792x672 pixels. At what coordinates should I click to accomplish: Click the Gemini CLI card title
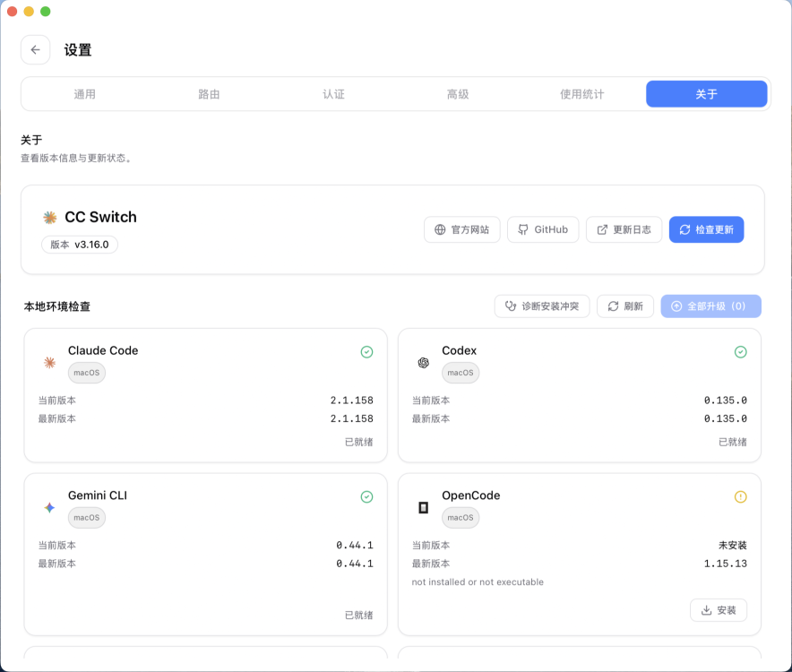coord(98,495)
